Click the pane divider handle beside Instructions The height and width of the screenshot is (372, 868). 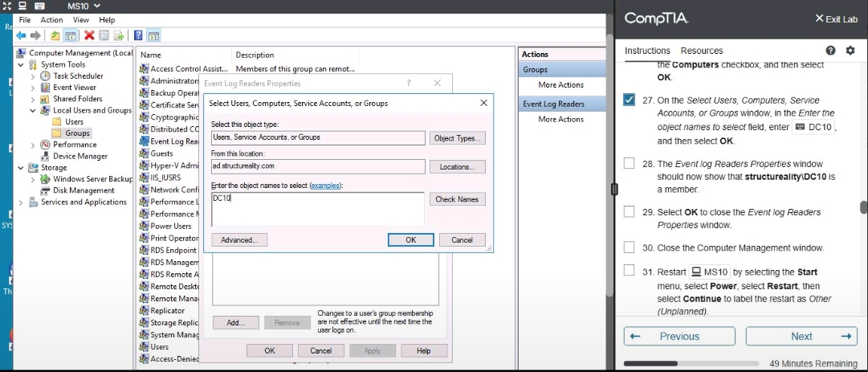(x=614, y=189)
